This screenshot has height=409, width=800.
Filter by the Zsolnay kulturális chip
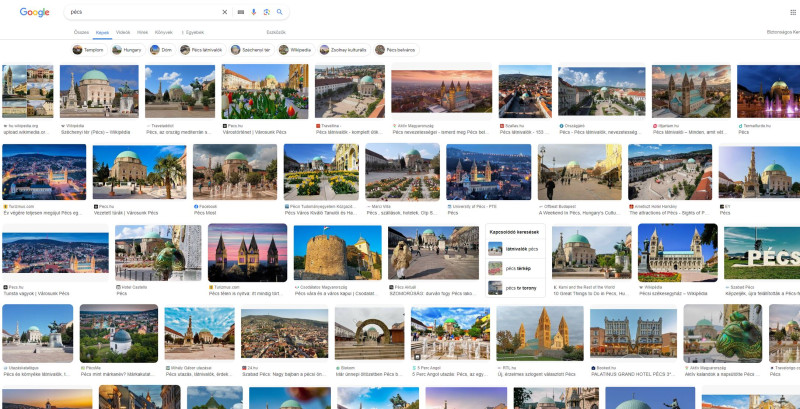(x=344, y=50)
